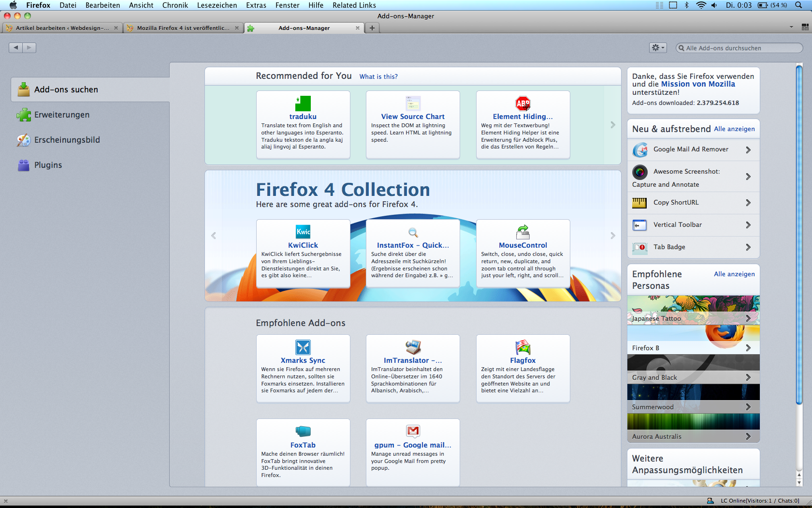This screenshot has width=812, height=508.
Task: Select the Summerwood persona
Action: [693, 399]
